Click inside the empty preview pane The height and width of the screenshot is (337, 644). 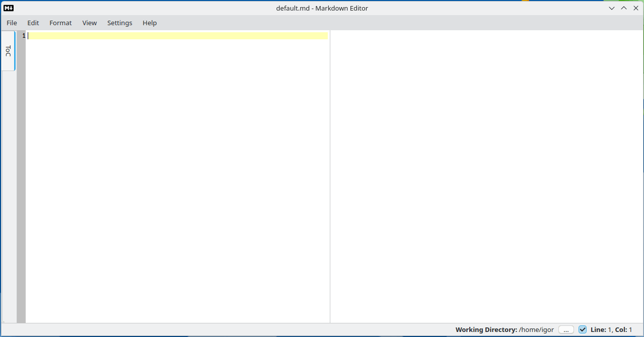(x=486, y=176)
